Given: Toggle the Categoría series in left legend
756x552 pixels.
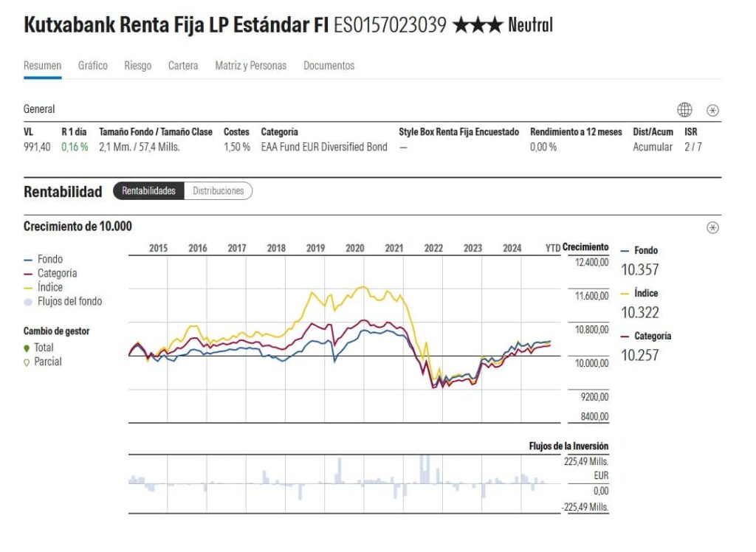Looking at the screenshot, I should (50, 273).
